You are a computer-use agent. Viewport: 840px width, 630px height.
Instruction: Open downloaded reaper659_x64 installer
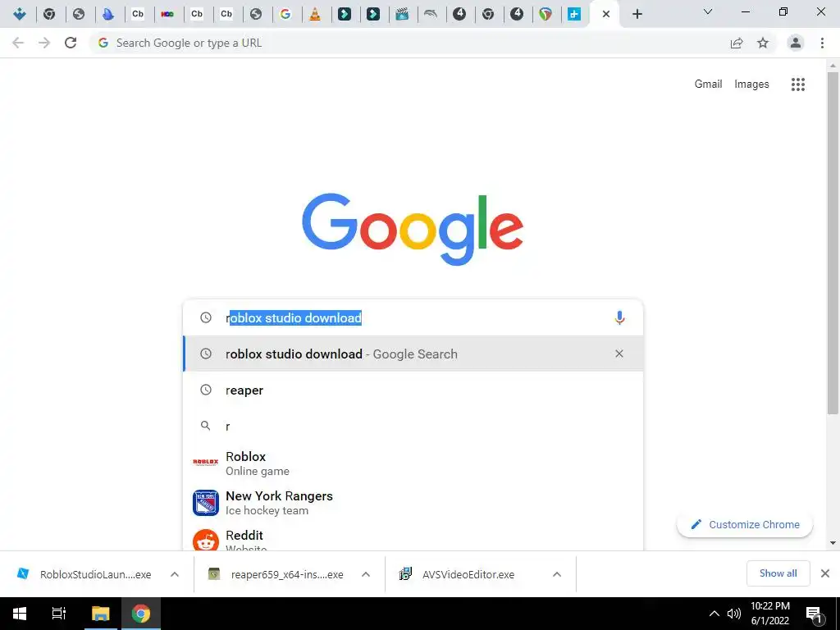(276, 574)
